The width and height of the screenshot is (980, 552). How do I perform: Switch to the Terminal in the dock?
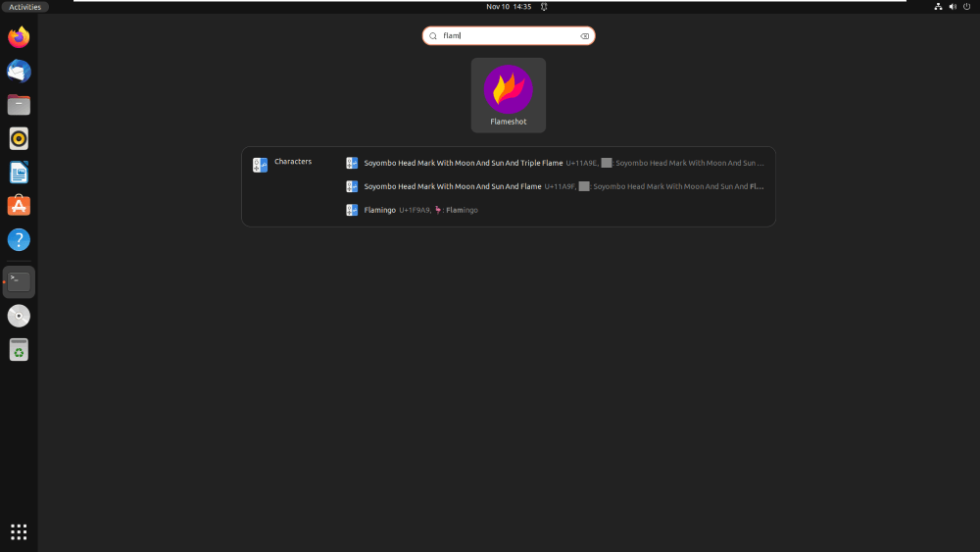point(19,282)
